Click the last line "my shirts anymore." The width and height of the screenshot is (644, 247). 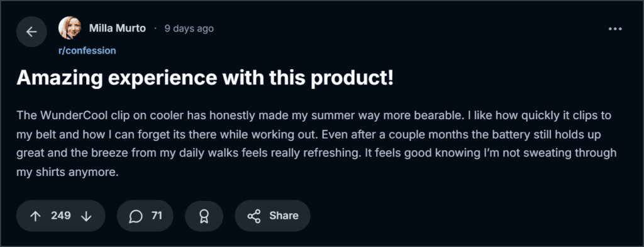pyautogui.click(x=67, y=173)
